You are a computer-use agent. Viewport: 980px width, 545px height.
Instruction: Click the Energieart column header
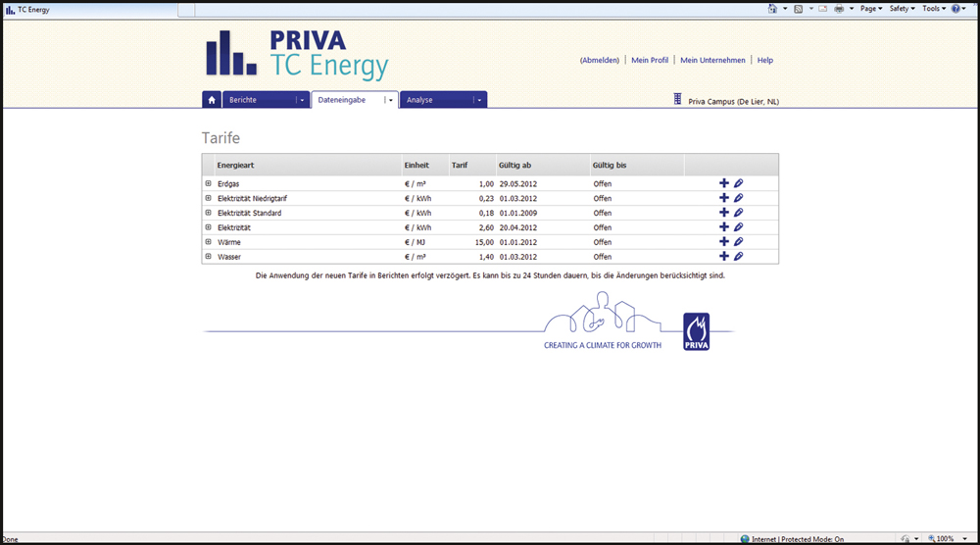tap(235, 165)
